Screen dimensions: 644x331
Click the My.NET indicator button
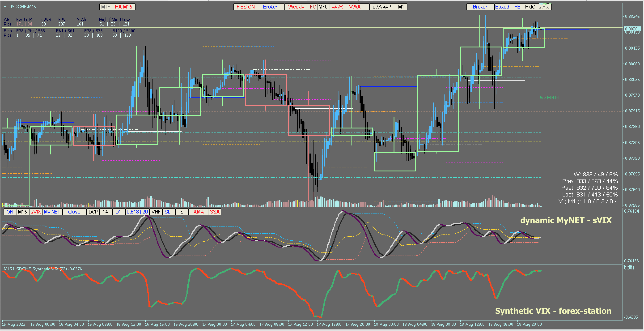coord(52,212)
